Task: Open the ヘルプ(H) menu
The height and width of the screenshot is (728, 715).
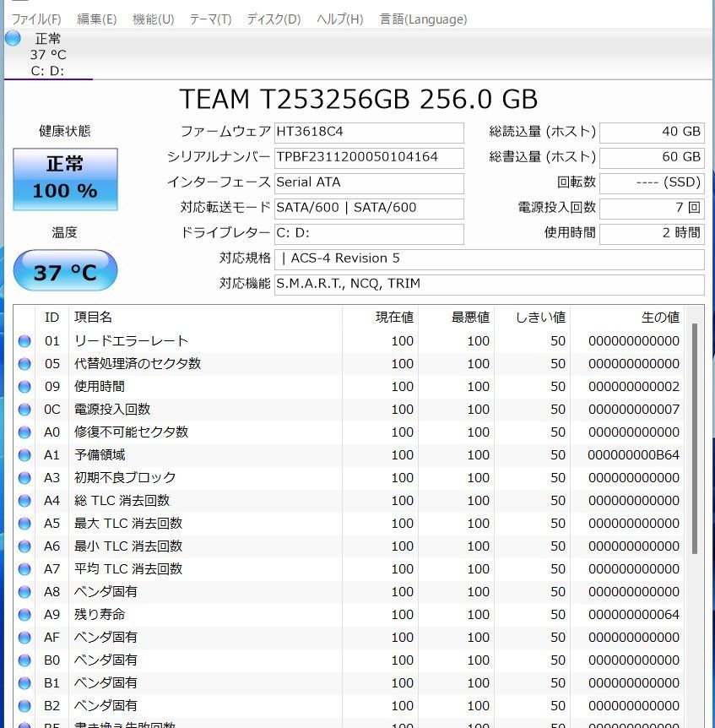Action: click(x=339, y=19)
